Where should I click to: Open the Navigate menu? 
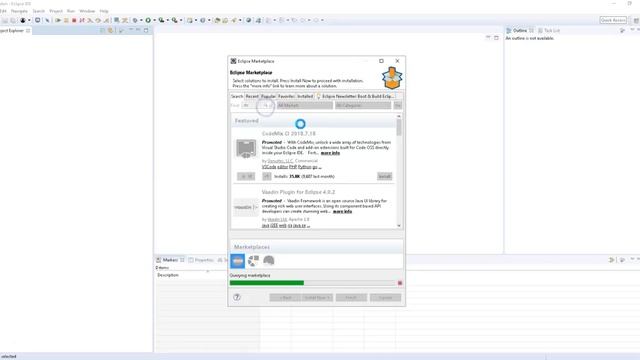[x=19, y=11]
